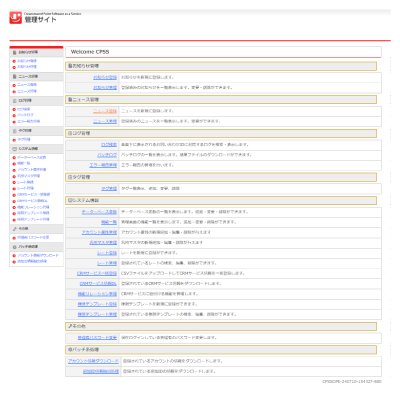Click gear icon beside sidebar バッチ系処理 header

[14, 247]
